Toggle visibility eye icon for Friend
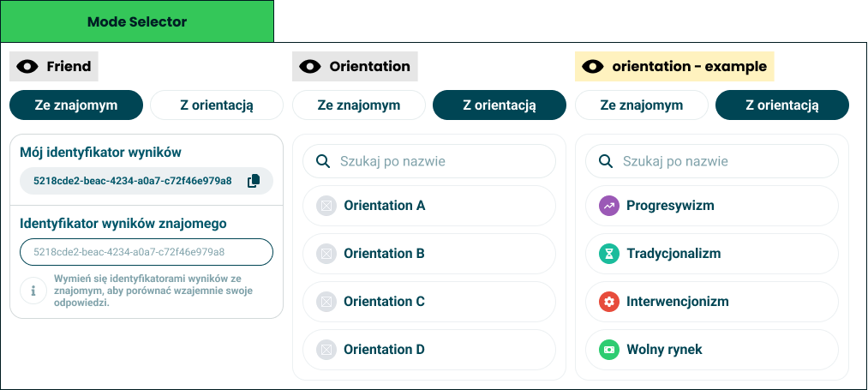The height and width of the screenshot is (390, 868). coord(27,67)
